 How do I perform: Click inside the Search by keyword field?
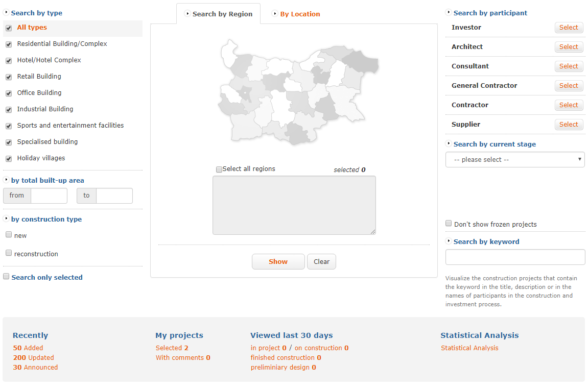click(515, 257)
